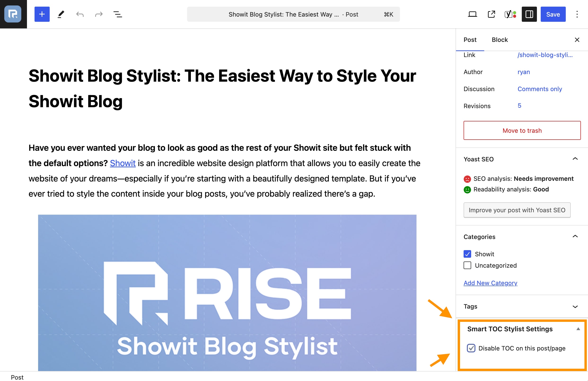Click the View Post external link icon
Image resolution: width=588 pixels, height=381 pixels.
pos(491,14)
